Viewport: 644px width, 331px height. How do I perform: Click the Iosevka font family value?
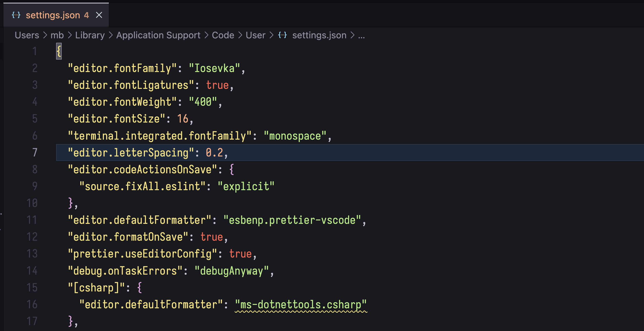click(214, 68)
